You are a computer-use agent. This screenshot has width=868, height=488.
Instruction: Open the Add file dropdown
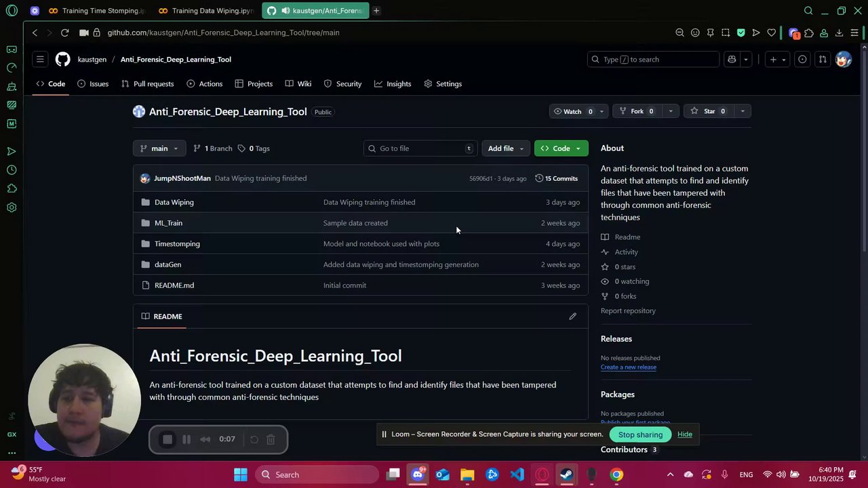pyautogui.click(x=506, y=148)
